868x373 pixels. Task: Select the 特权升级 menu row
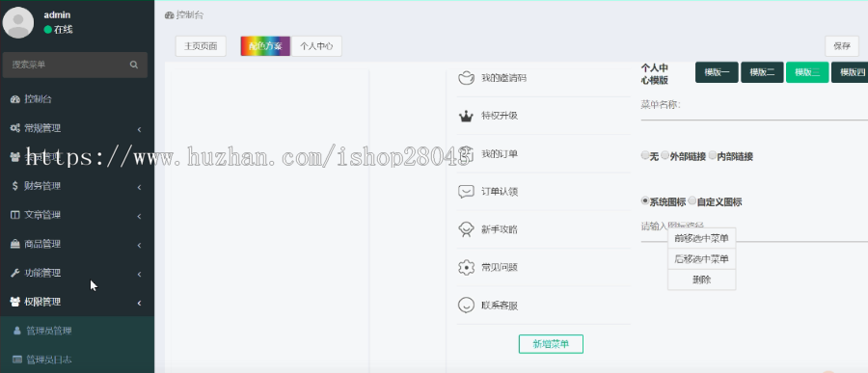544,117
